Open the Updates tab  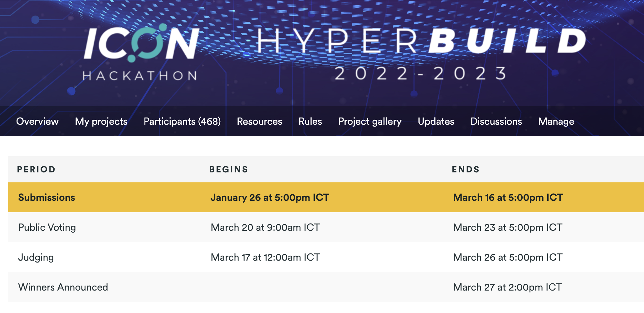(436, 121)
